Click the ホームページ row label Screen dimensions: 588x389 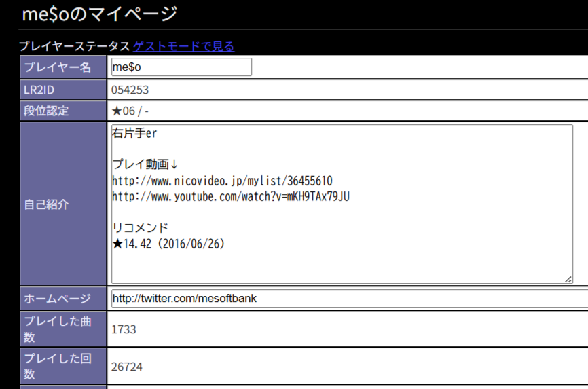click(x=63, y=299)
